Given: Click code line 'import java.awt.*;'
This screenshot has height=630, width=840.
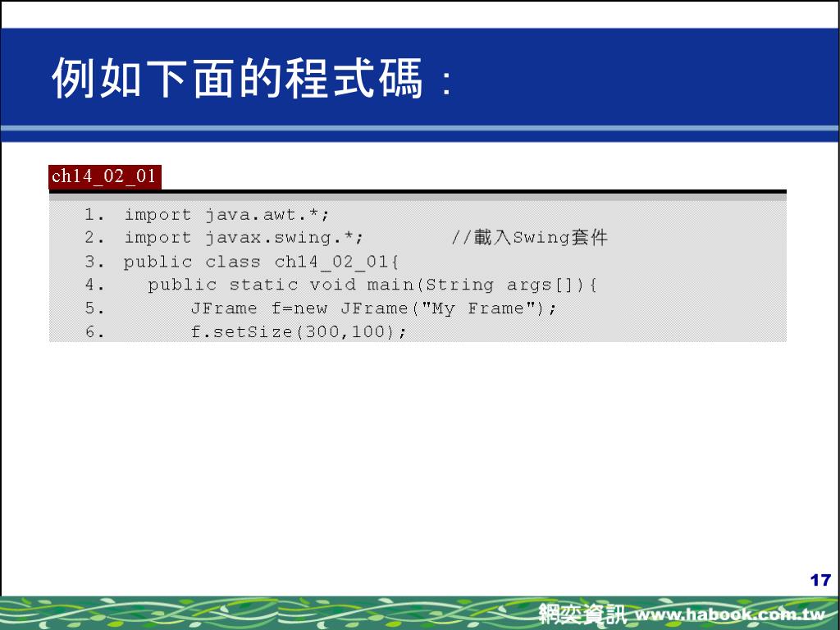Looking at the screenshot, I should (x=226, y=215).
